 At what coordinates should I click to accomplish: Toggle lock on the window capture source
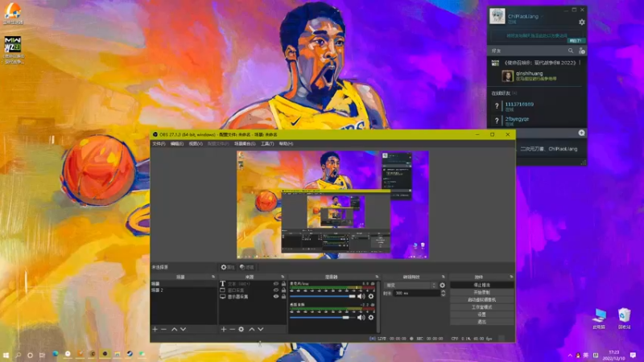pyautogui.click(x=283, y=290)
